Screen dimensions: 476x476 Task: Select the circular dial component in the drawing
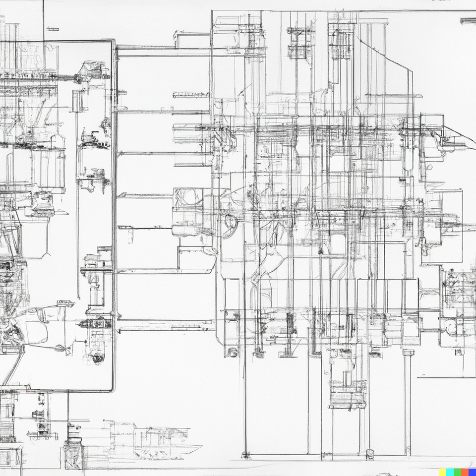[230, 226]
